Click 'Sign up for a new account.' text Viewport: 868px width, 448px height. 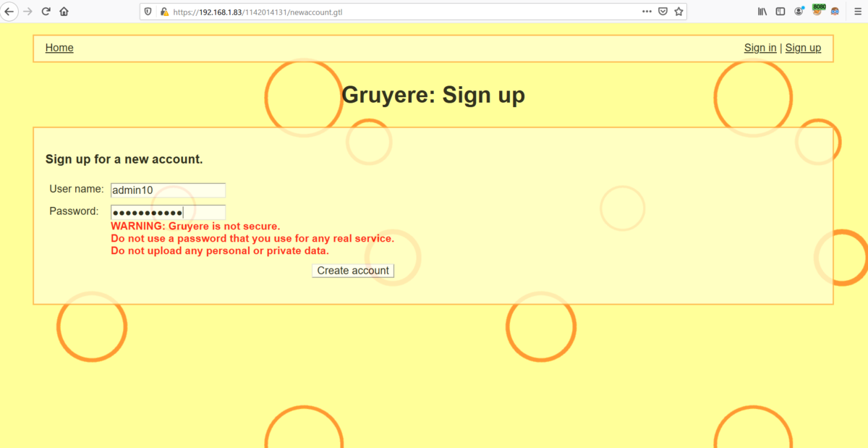124,159
